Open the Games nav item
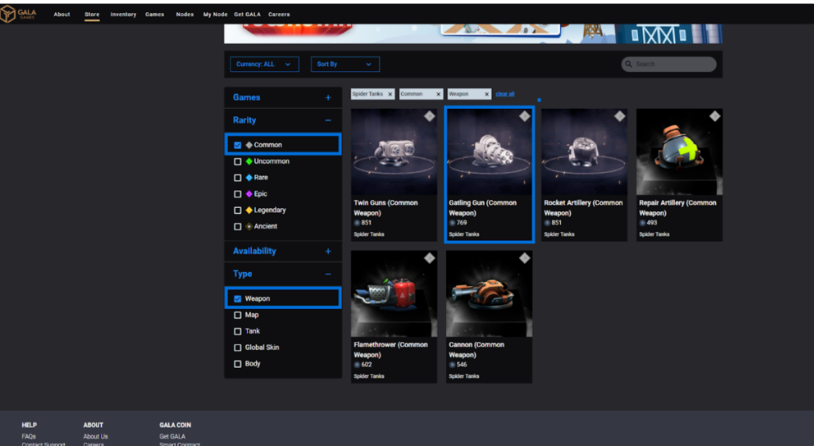 [x=155, y=15]
